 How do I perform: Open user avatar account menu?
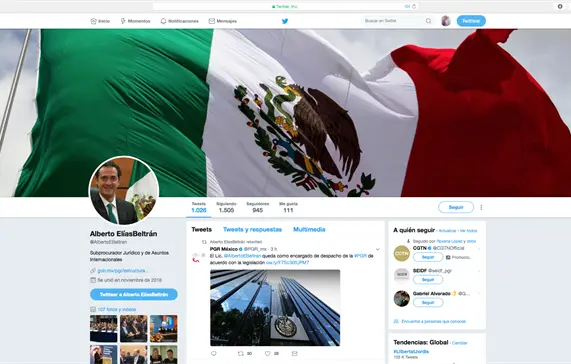pyautogui.click(x=446, y=21)
